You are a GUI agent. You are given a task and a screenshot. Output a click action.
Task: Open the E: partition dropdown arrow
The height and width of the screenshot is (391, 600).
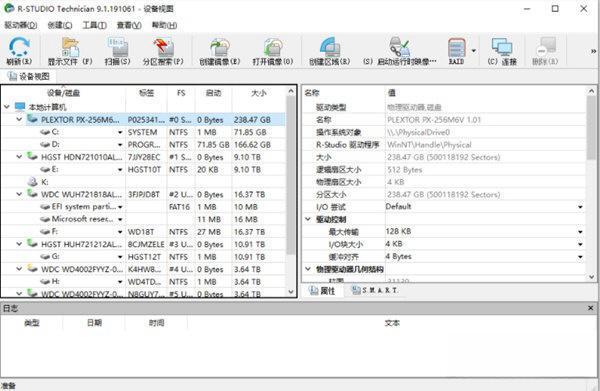pyautogui.click(x=120, y=170)
